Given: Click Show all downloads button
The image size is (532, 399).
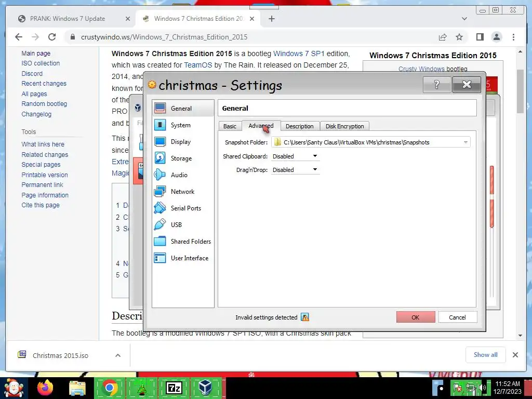Looking at the screenshot, I should 486,354.
